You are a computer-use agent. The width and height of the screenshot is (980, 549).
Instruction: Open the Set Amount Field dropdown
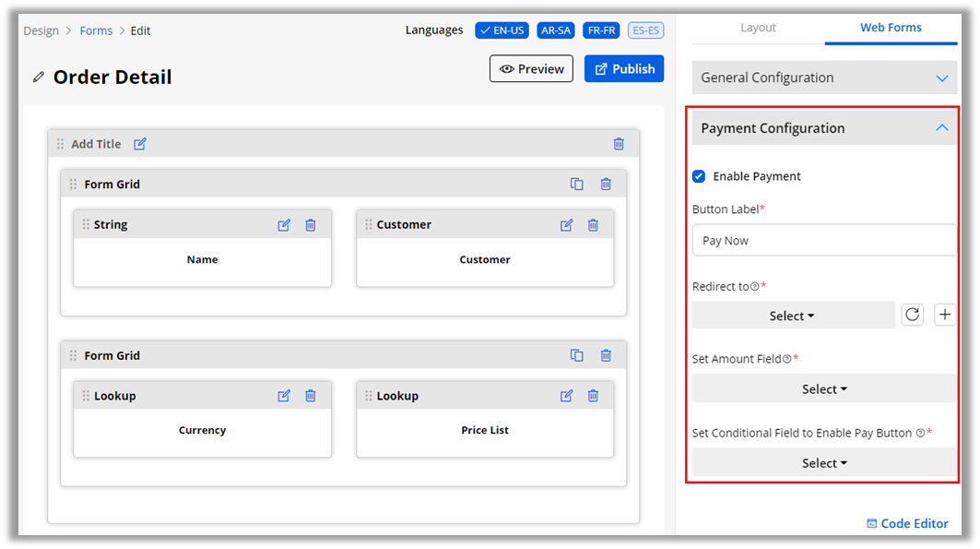click(x=824, y=389)
